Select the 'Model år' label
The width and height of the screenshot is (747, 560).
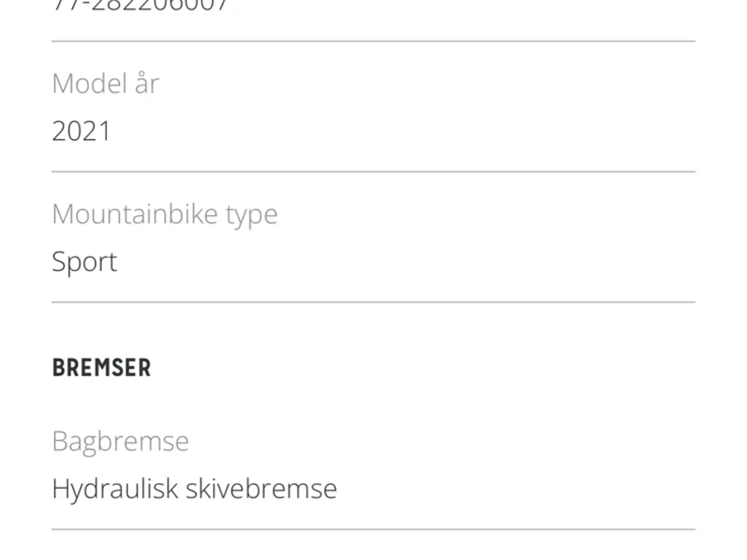[x=106, y=83]
